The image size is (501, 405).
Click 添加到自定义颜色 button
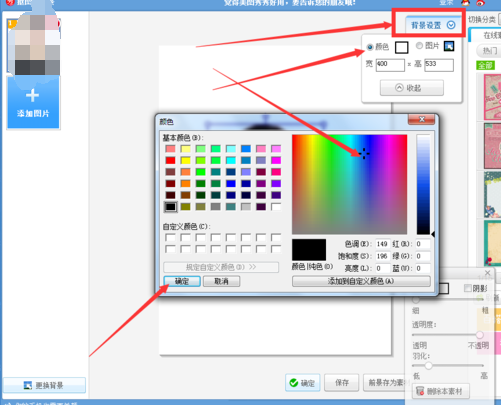(361, 281)
